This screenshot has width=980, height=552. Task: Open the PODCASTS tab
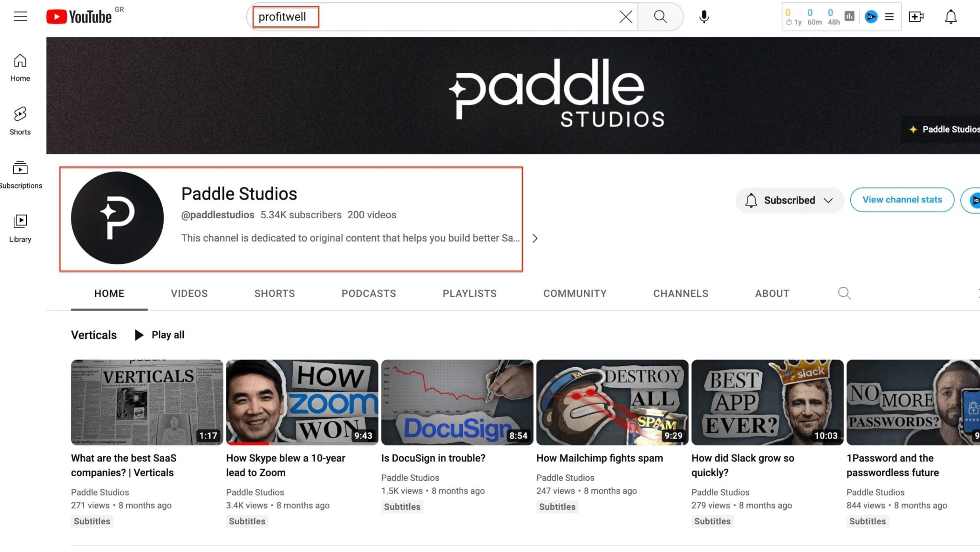369,293
